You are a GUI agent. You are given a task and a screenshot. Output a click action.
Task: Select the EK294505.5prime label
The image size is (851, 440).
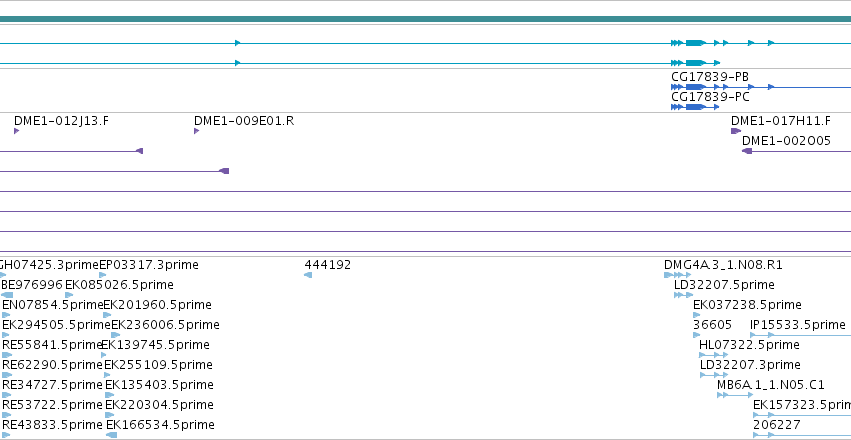coord(56,325)
